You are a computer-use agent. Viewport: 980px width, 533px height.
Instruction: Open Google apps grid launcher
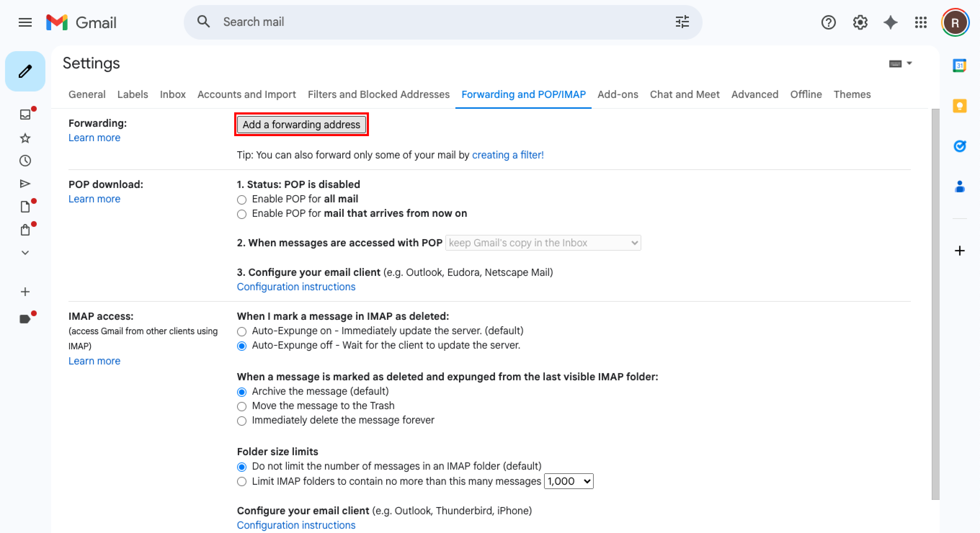[x=921, y=22]
